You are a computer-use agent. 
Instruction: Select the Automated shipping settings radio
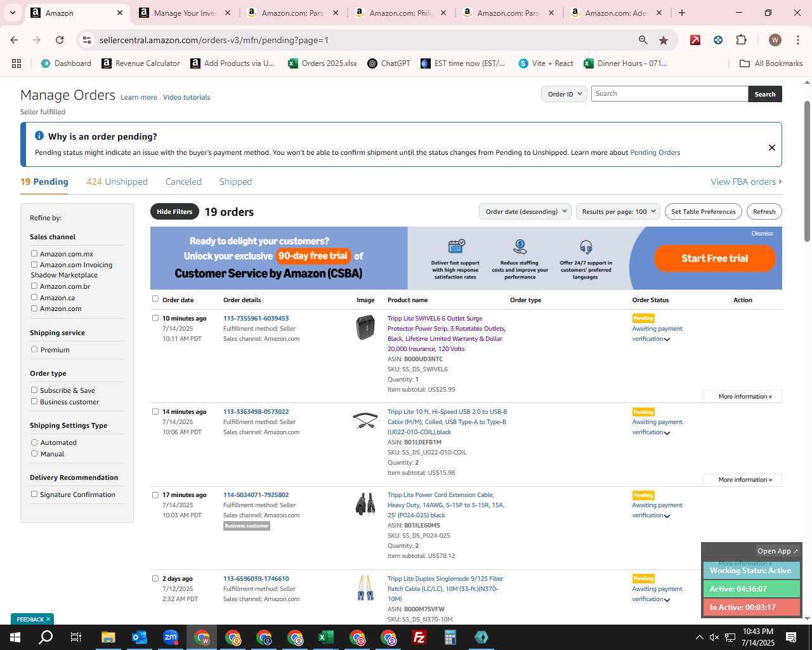(34, 442)
